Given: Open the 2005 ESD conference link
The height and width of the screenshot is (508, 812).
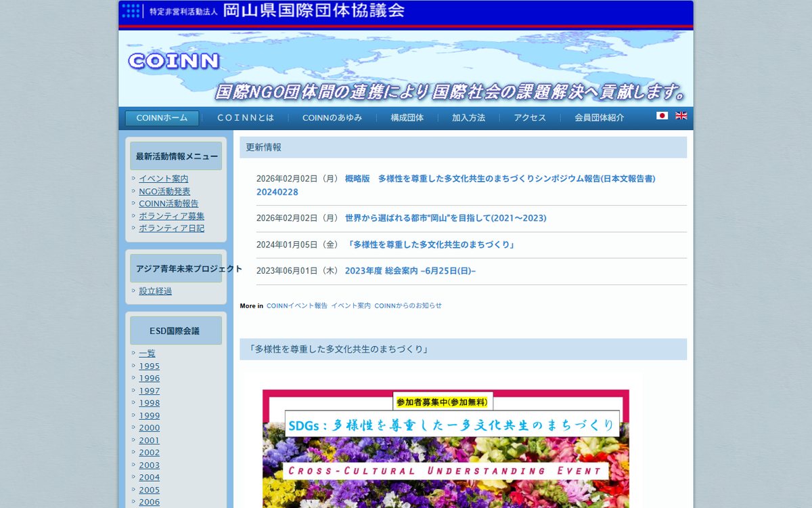Looking at the screenshot, I should coord(150,490).
